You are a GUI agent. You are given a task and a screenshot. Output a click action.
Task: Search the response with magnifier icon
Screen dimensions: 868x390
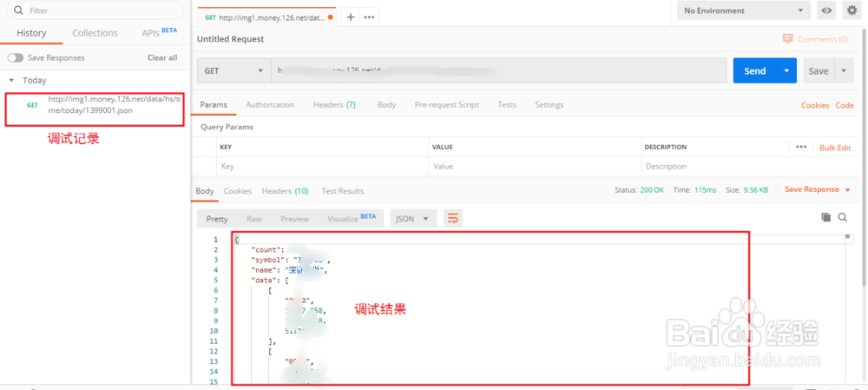pyautogui.click(x=843, y=218)
